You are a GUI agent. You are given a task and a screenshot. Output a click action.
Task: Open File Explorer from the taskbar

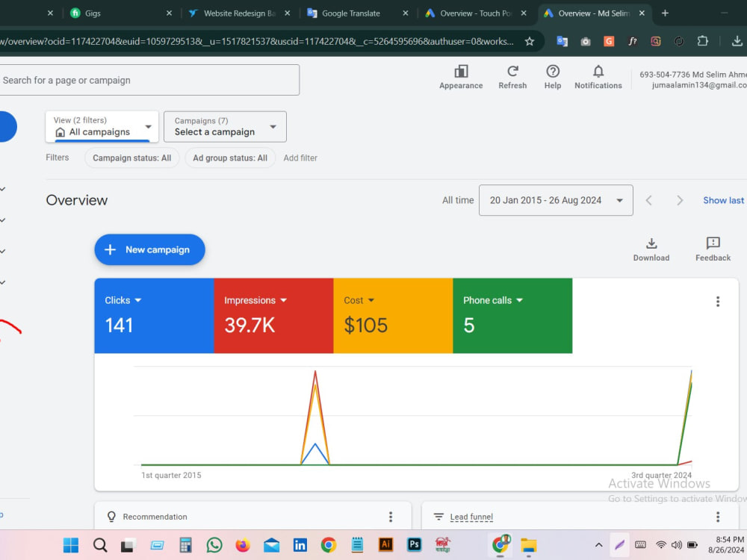[x=529, y=545]
